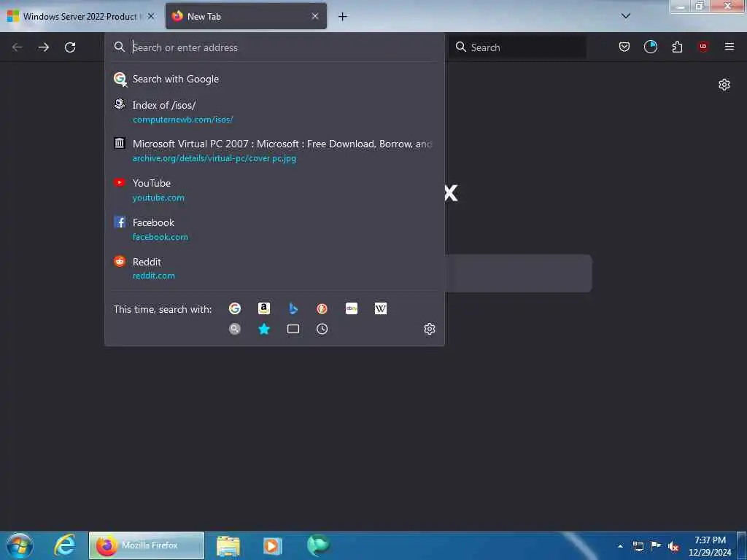Open search settings gear in the dropdown

[430, 329]
